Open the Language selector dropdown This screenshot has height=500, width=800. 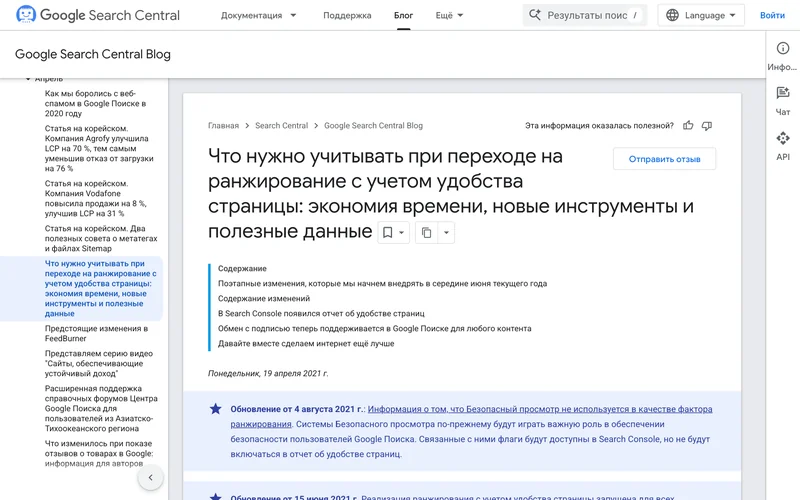(x=701, y=15)
